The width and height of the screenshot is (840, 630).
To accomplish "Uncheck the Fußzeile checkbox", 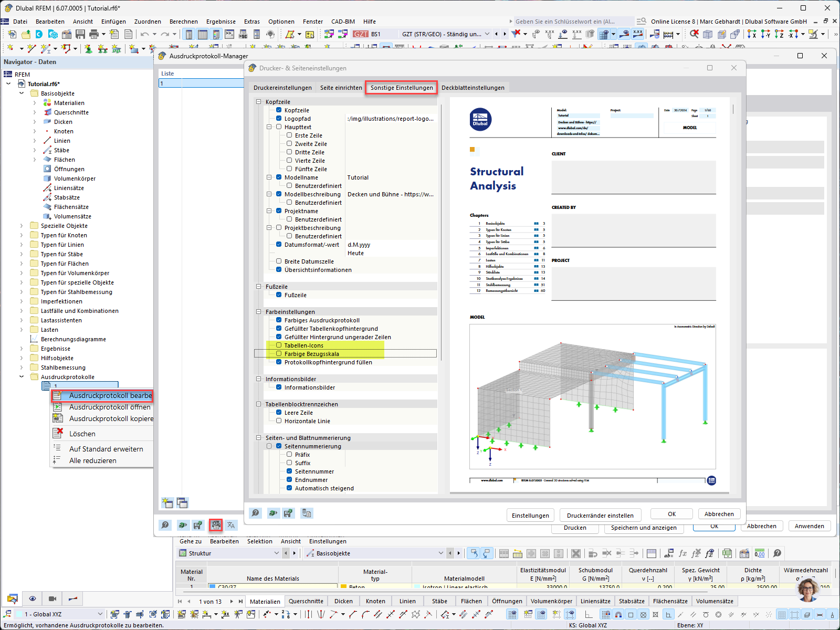I will [278, 295].
